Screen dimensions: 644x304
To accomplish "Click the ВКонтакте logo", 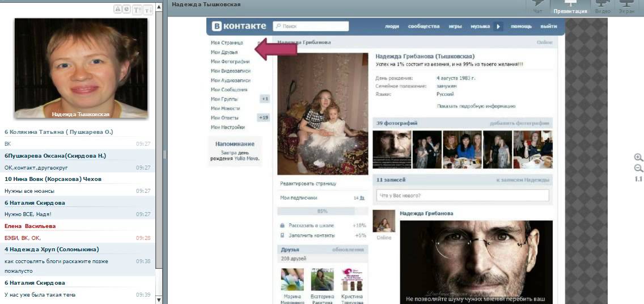I will tap(239, 26).
